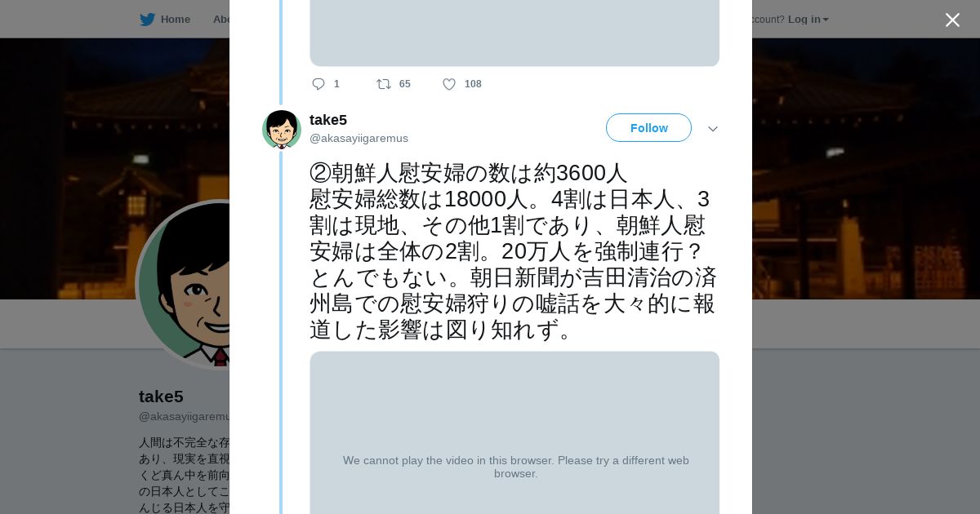This screenshot has height=514, width=980.
Task: Click the 108 likes count
Action: coord(473,84)
